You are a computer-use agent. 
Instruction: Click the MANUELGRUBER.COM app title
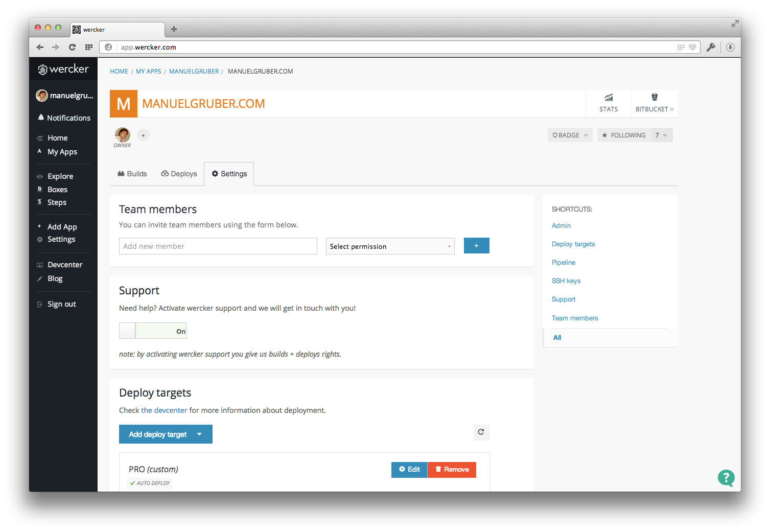pos(203,104)
